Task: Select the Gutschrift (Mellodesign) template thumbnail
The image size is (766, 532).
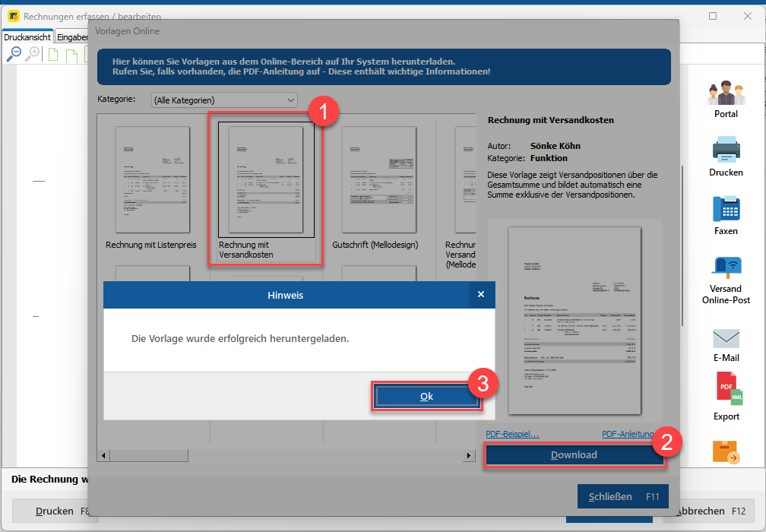Action: (379, 180)
